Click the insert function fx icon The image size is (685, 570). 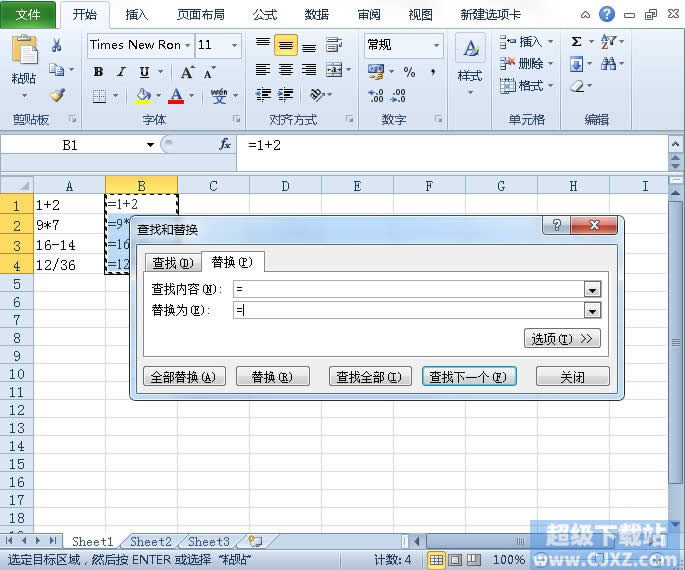pos(225,145)
